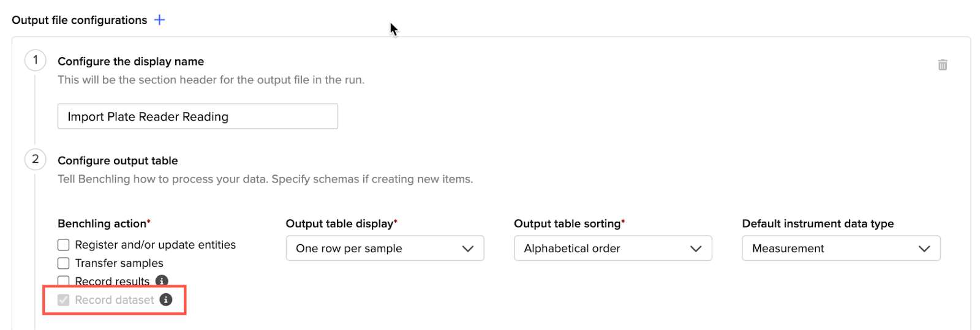Enable Register and/or update entities
Image resolution: width=980 pixels, height=330 pixels.
pos(63,245)
